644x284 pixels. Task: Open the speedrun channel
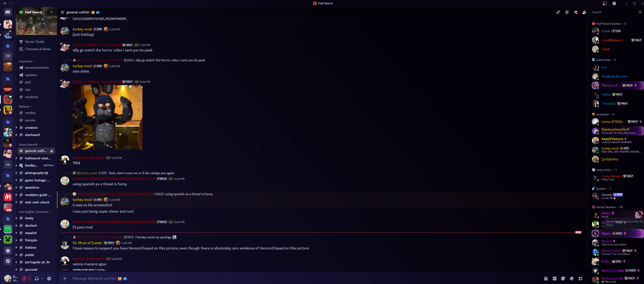coord(36,188)
